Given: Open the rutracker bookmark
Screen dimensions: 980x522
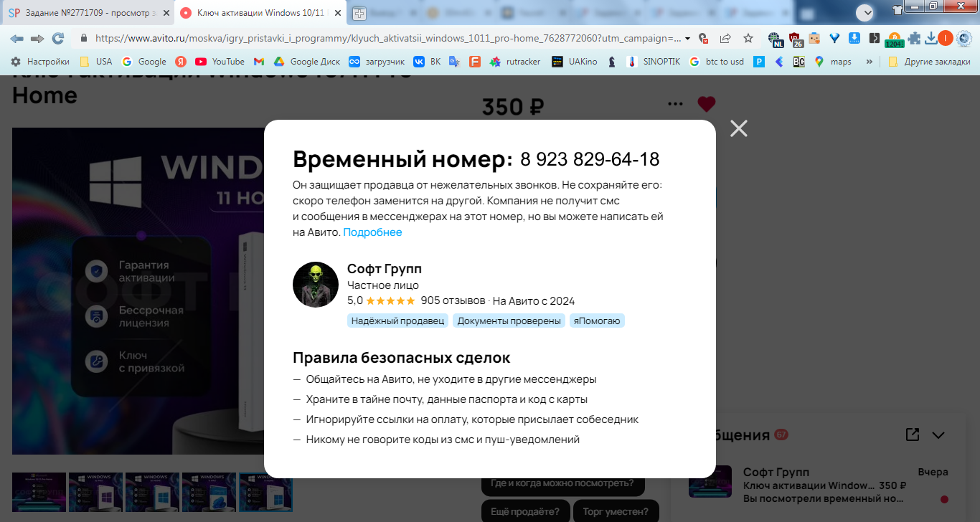Looking at the screenshot, I should (x=515, y=62).
